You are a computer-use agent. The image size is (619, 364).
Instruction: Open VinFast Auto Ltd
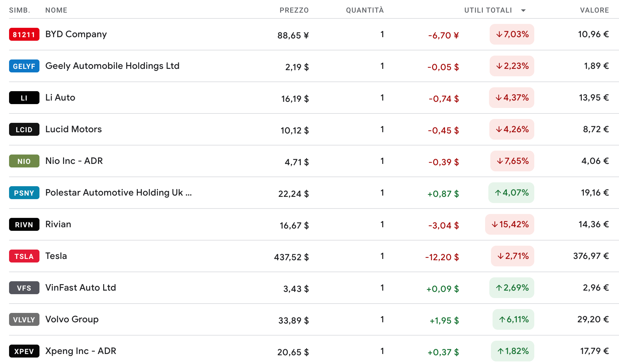(81, 288)
